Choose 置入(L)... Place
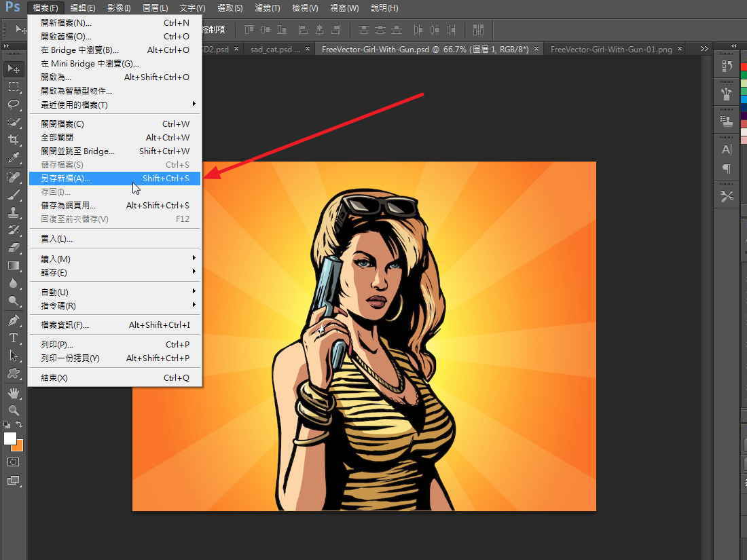 115,238
